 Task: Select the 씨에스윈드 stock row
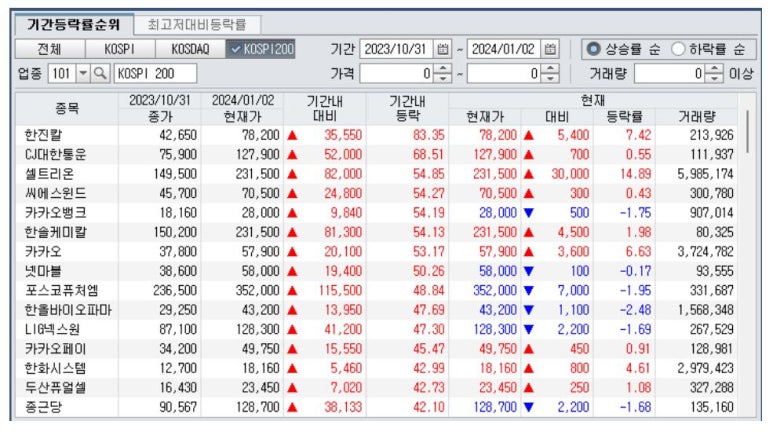coord(377,193)
